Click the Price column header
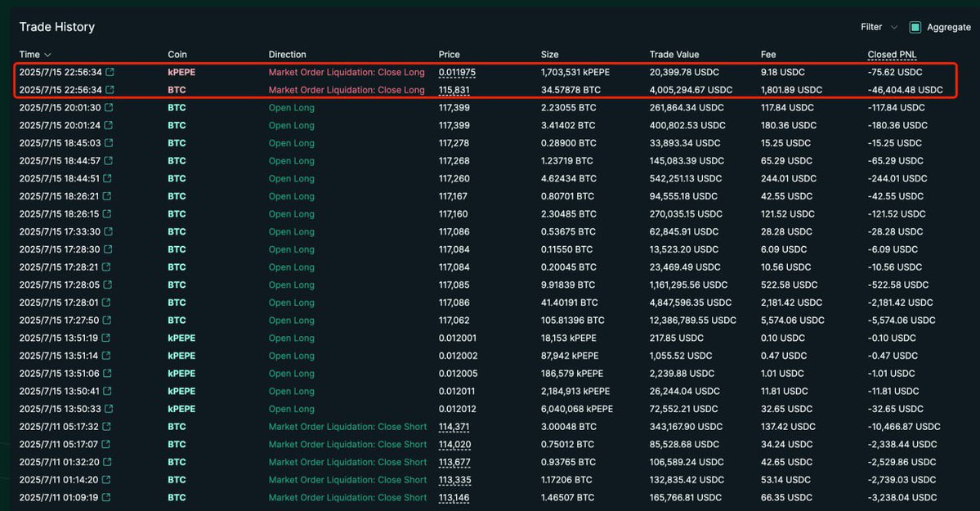980x511 pixels. pyautogui.click(x=449, y=55)
